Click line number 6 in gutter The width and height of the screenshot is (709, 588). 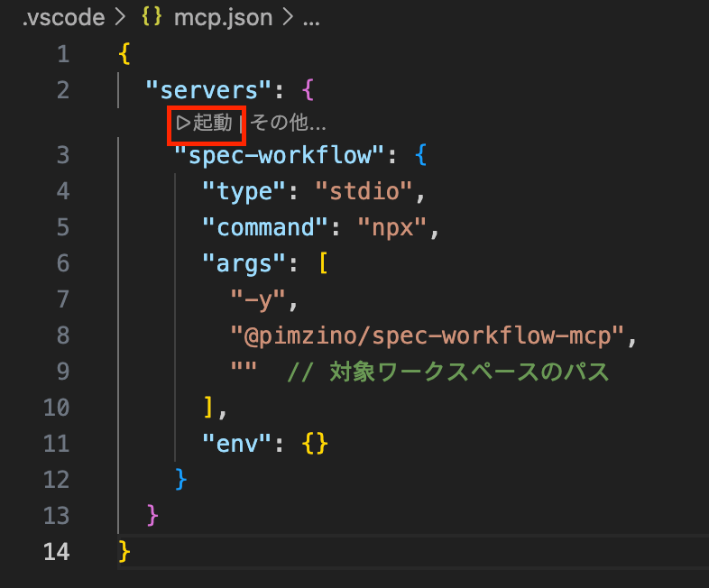(63, 263)
